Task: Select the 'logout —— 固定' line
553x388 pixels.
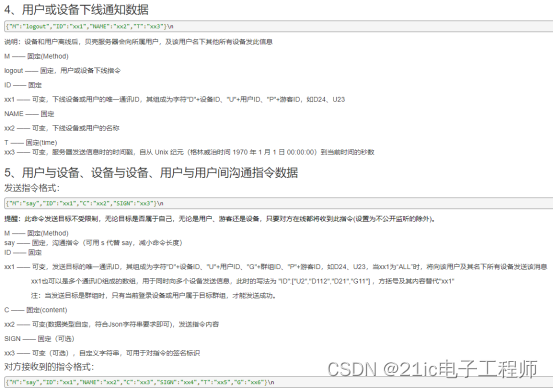Action: (62, 71)
